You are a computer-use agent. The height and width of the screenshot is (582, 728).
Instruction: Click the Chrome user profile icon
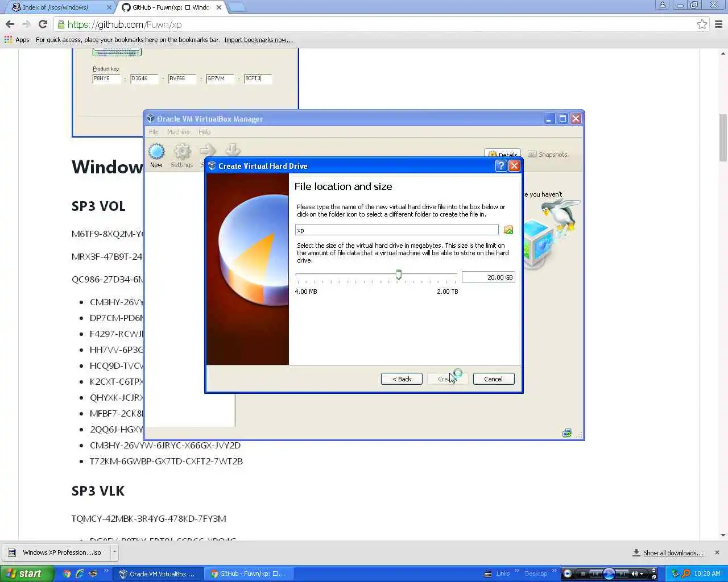(x=662, y=5)
